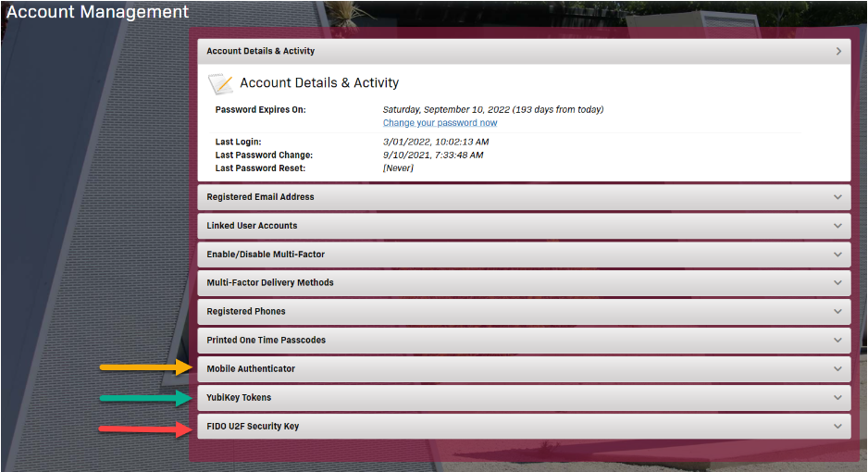The height and width of the screenshot is (472, 868).
Task: Open the FIDO U2F Security Key label
Action: click(x=253, y=427)
